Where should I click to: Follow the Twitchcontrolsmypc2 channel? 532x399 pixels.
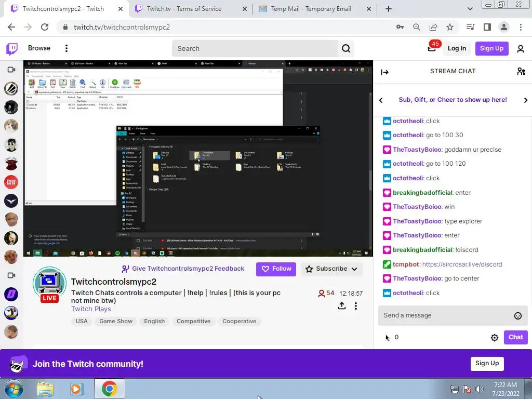point(276,269)
